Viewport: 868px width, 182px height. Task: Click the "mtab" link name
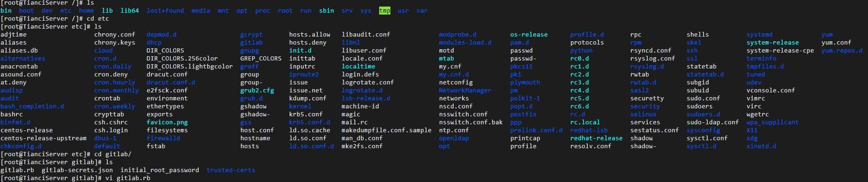coord(447,59)
